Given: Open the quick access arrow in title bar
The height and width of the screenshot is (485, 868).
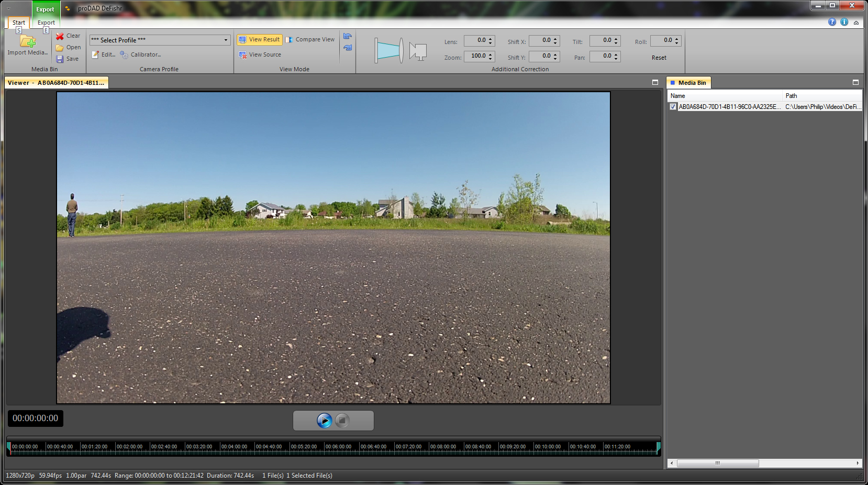Looking at the screenshot, I should (x=8, y=8).
